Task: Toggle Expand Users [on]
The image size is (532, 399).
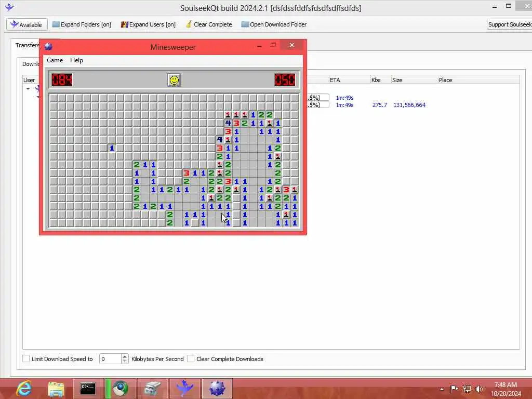Action: click(148, 24)
